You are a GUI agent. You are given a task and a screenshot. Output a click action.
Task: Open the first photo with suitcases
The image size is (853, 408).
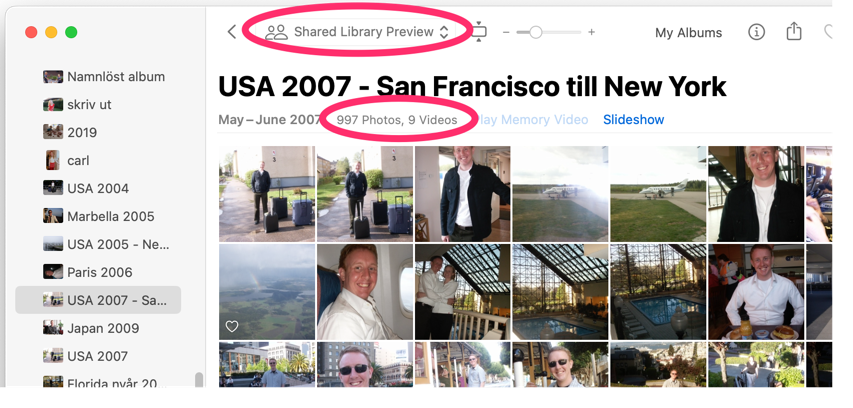pyautogui.click(x=267, y=194)
